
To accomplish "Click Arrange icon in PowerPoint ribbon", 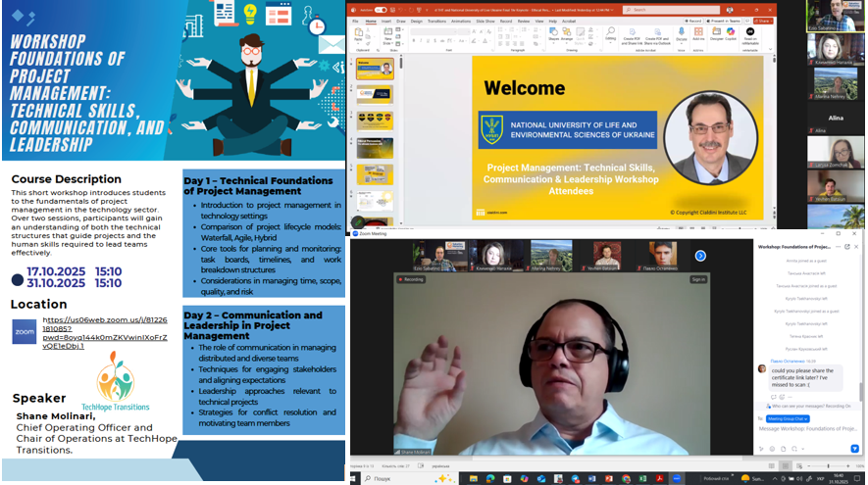I will [x=567, y=34].
